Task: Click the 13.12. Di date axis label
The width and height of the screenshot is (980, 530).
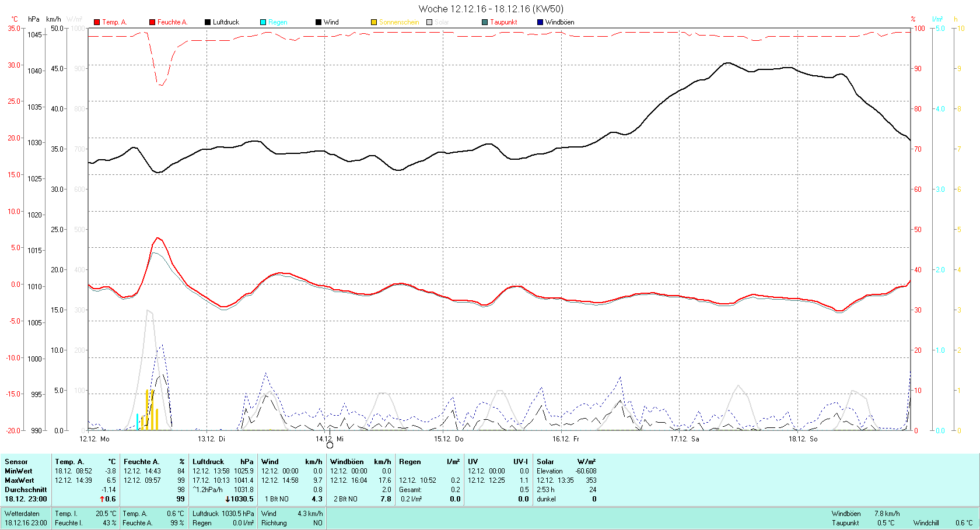Action: tap(211, 439)
